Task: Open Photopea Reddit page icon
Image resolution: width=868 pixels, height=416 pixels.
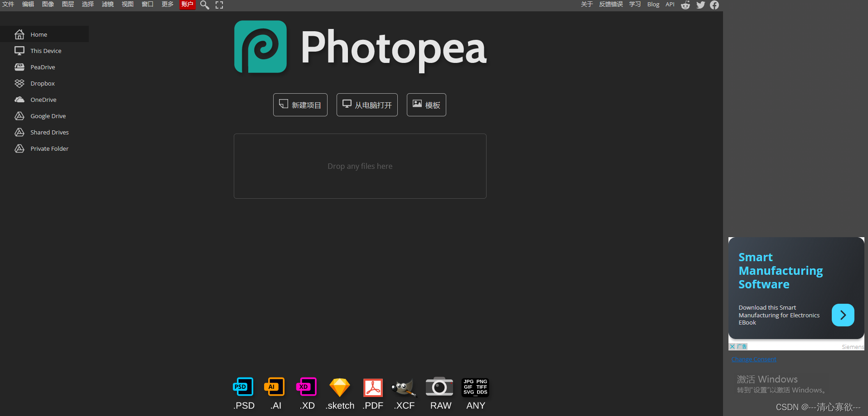Action: (x=685, y=5)
